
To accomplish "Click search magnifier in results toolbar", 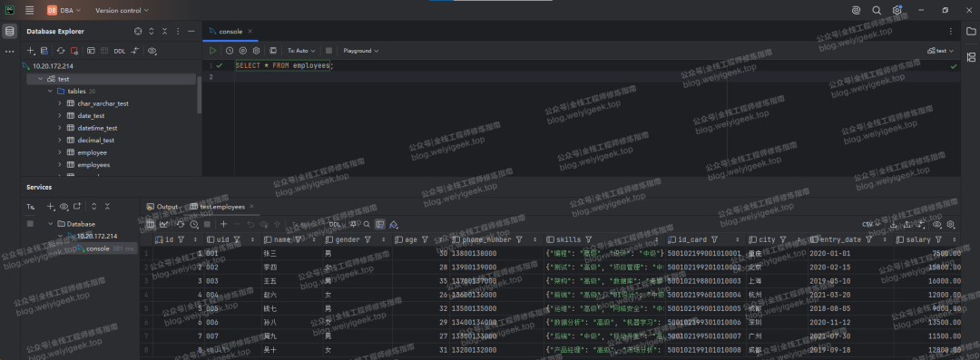I will pos(367,224).
